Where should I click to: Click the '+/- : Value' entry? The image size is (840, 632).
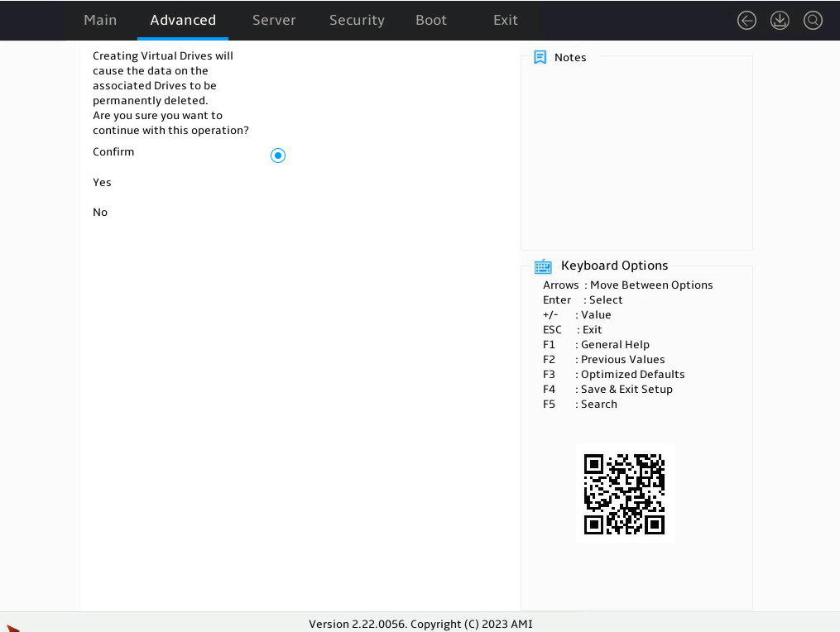[577, 315]
